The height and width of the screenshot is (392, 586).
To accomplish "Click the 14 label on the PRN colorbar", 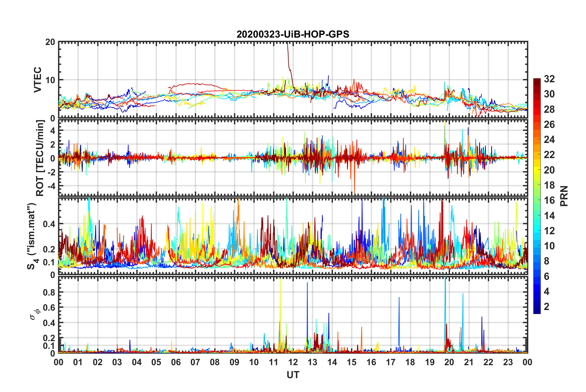I will (549, 216).
